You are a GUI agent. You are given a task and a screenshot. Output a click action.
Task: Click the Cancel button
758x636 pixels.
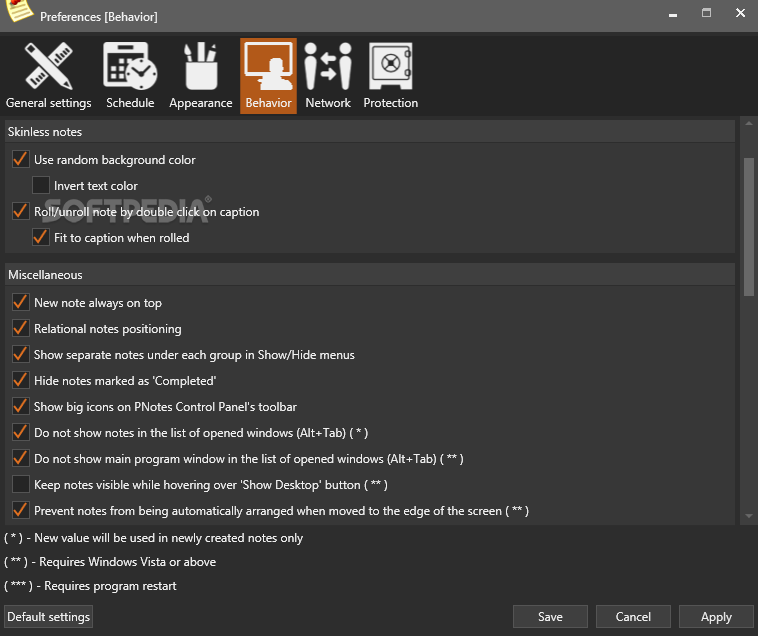coord(633,617)
